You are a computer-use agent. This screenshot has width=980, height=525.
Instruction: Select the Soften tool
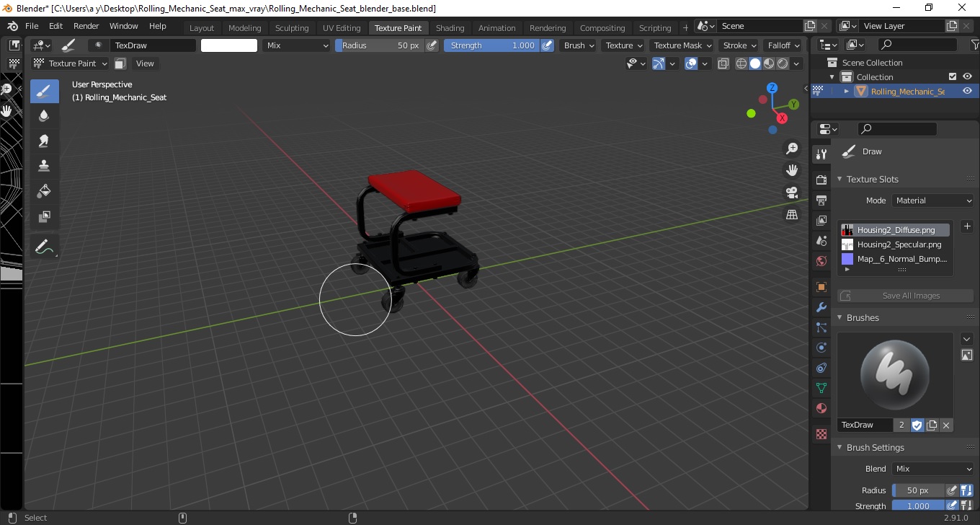[44, 116]
